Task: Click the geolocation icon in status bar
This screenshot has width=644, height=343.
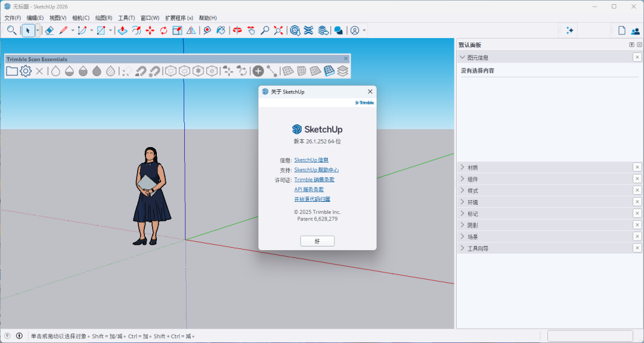Action: [x=7, y=336]
